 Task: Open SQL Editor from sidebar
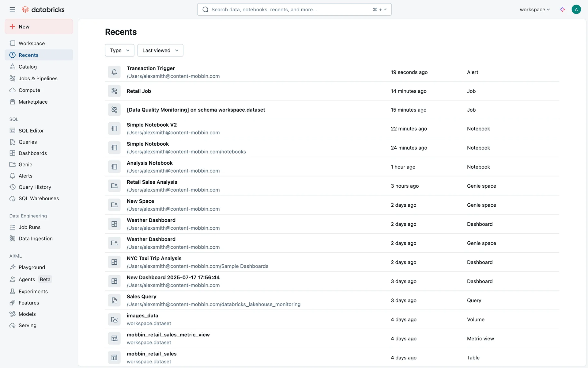coord(31,131)
